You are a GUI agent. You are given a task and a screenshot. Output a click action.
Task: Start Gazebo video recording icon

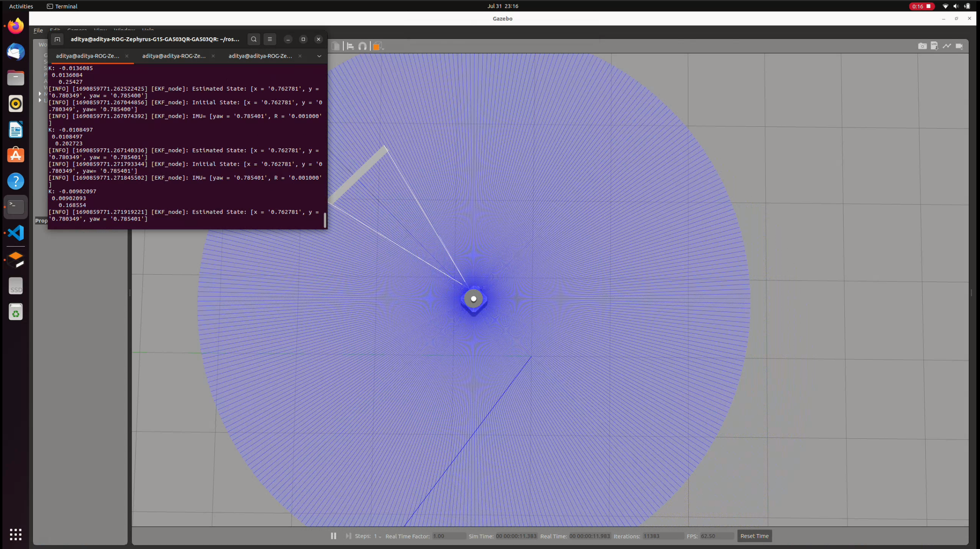[959, 46]
